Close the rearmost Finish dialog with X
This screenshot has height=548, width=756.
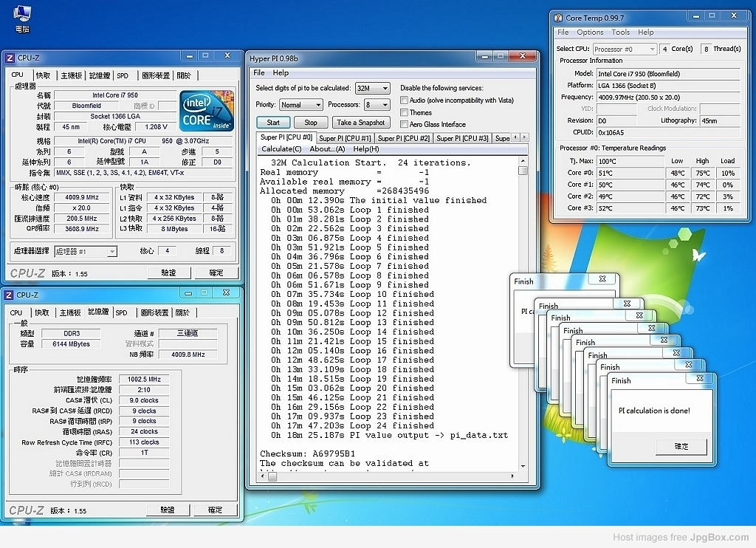coord(602,279)
